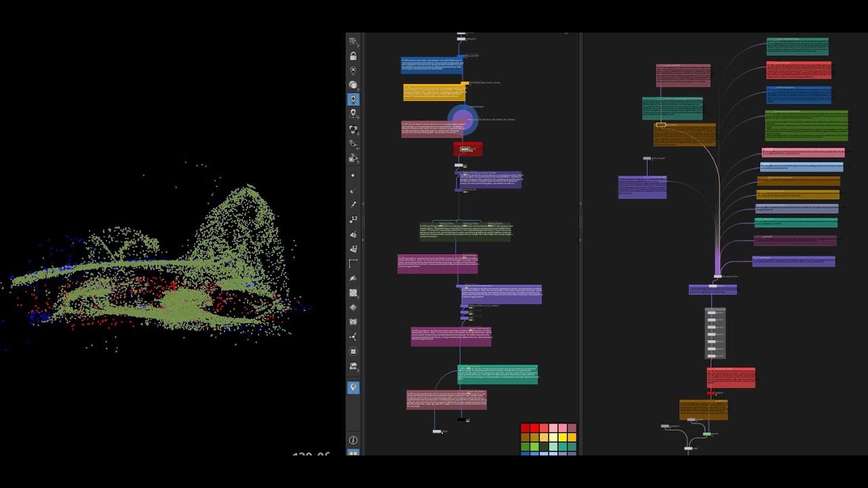Select the light blue sticky note in the right network
The image size is (868, 488).
click(x=802, y=167)
